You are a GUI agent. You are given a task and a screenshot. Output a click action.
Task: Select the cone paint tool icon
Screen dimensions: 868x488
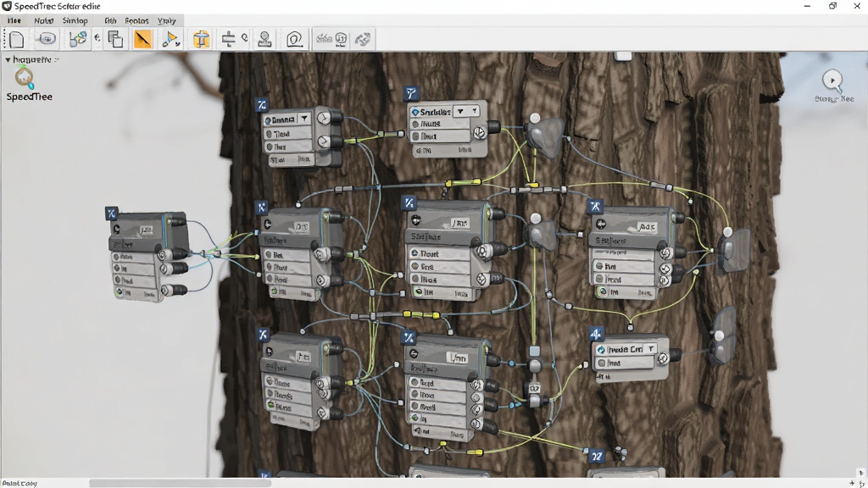[x=170, y=39]
